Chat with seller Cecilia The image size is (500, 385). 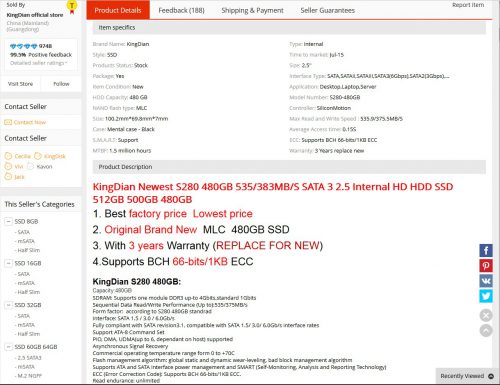(22, 156)
